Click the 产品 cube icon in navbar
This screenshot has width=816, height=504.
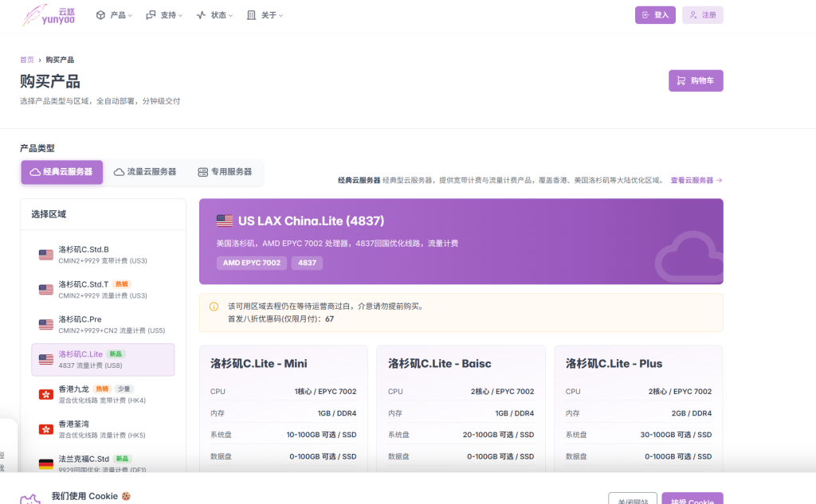pos(100,15)
